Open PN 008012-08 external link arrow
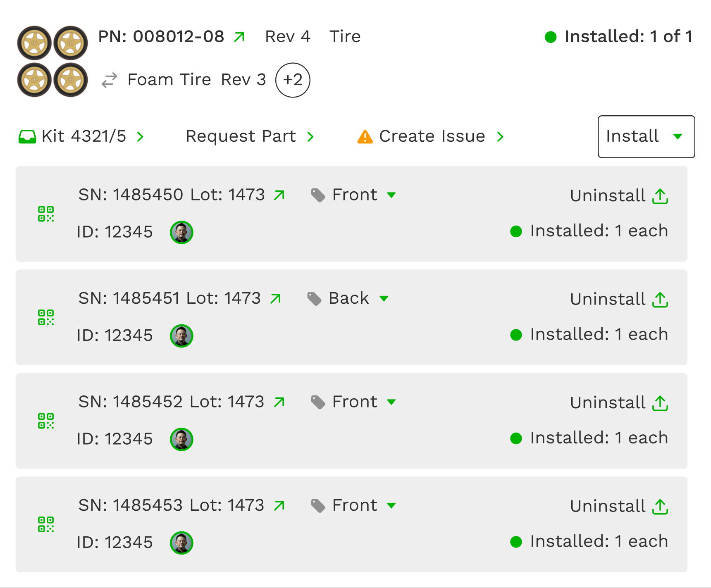Screen dimensions: 711x588 pos(239,37)
